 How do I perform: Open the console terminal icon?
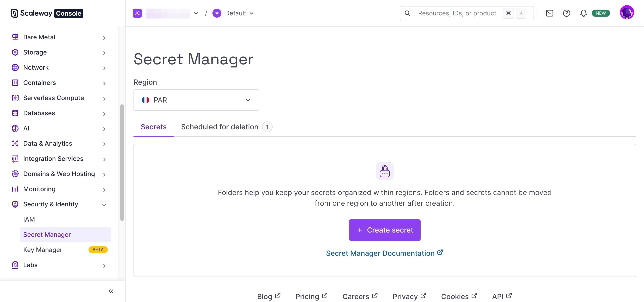pos(549,13)
